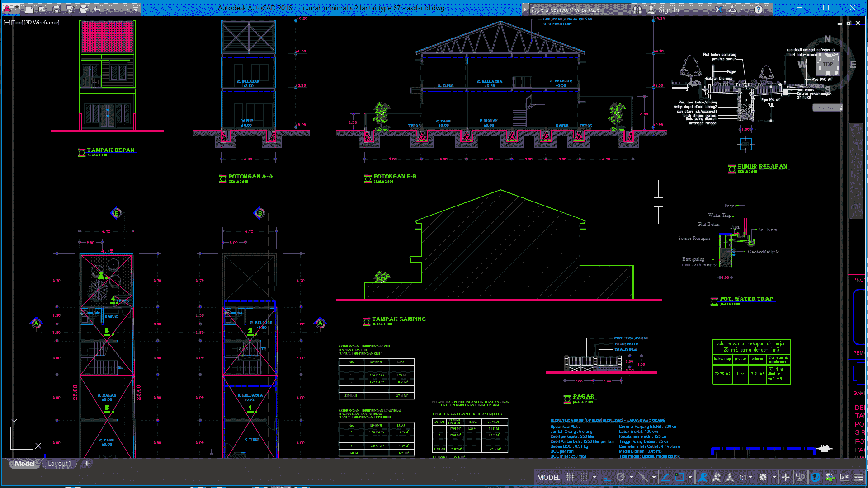Click the hardware acceleration icon
Viewport: 868px width, 488px height.
coord(816,477)
